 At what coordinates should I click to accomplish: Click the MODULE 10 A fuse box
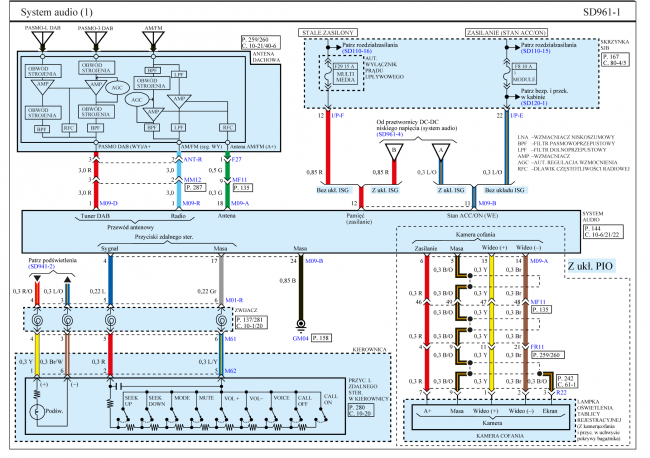pos(524,73)
